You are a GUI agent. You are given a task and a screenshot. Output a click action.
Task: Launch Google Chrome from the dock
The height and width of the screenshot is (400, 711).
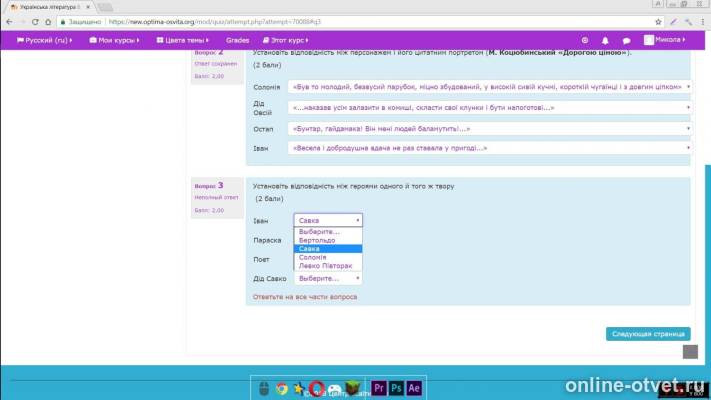[282, 389]
